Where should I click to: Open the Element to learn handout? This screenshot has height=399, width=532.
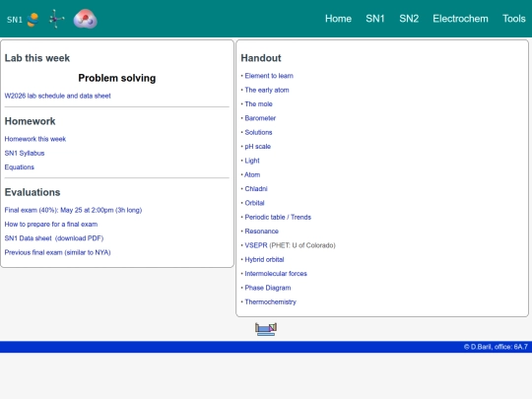click(269, 76)
